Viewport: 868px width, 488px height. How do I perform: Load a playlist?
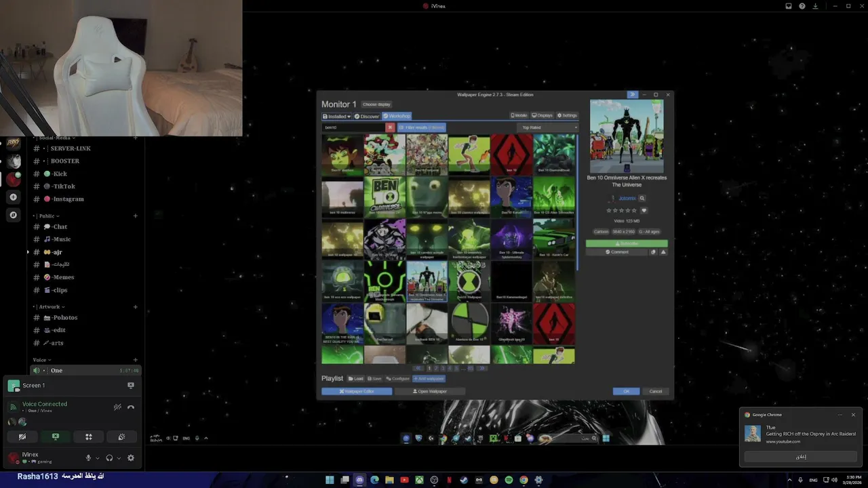pyautogui.click(x=356, y=379)
